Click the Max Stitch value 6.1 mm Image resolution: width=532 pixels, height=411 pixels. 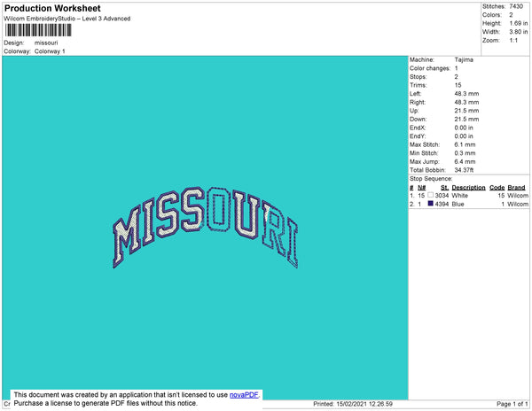point(465,144)
